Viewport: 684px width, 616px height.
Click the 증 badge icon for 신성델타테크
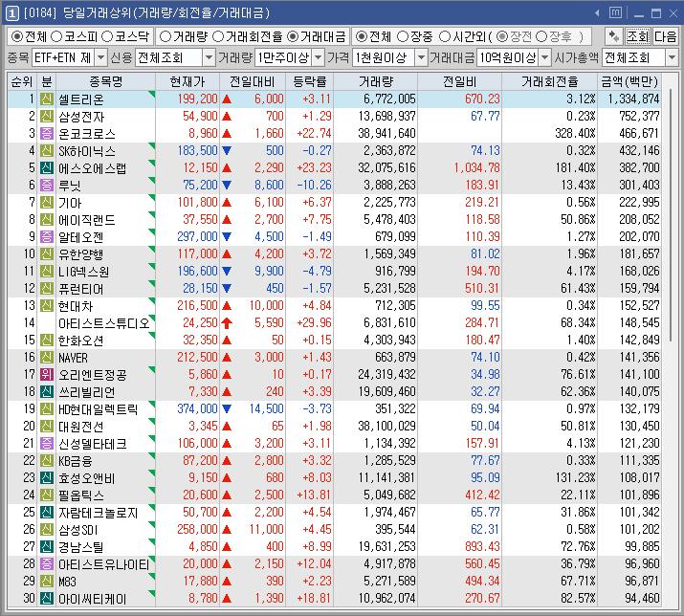pos(47,443)
